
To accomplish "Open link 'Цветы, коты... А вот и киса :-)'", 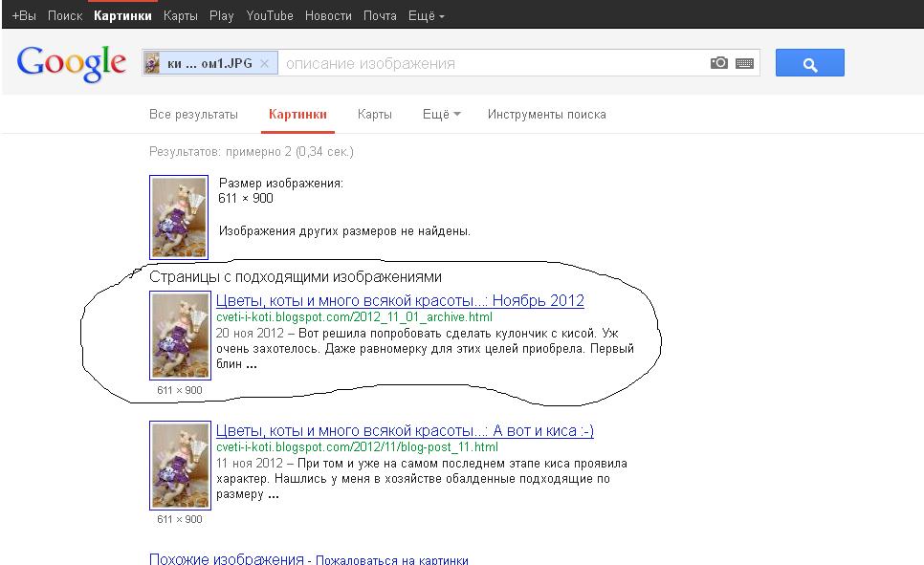I will (x=405, y=430).
